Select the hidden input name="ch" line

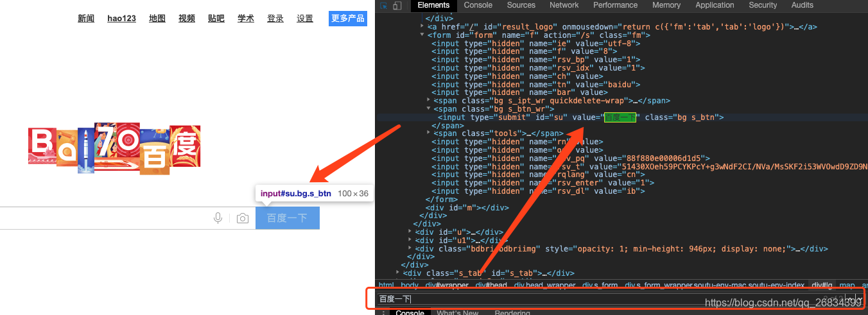[x=516, y=76]
